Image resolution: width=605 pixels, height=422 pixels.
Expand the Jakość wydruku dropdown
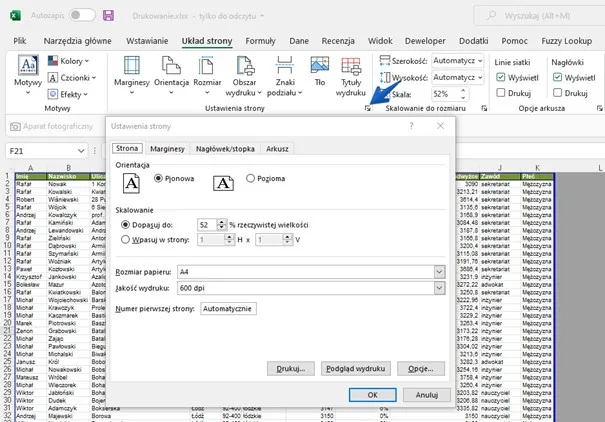click(439, 289)
